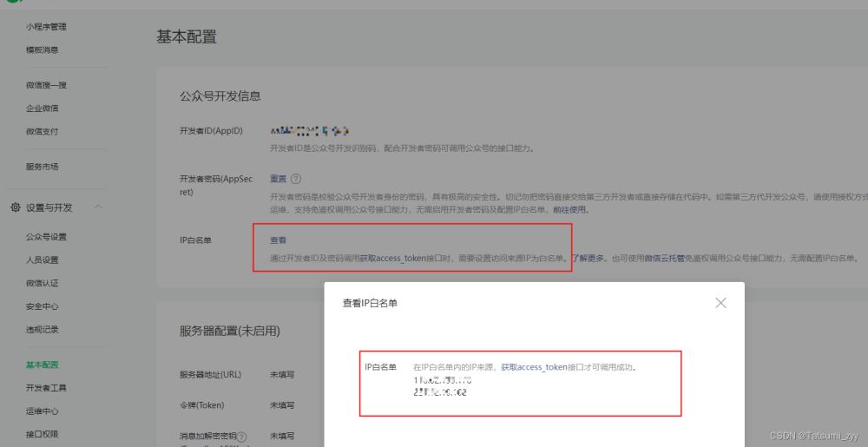
Task: Select 公众号设置 menu item
Action: point(46,237)
